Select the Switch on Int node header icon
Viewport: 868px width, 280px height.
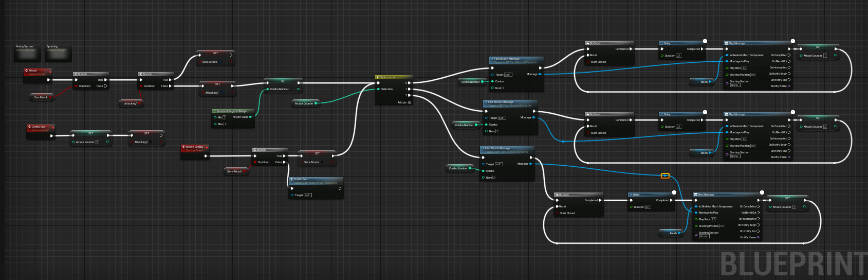pos(378,77)
